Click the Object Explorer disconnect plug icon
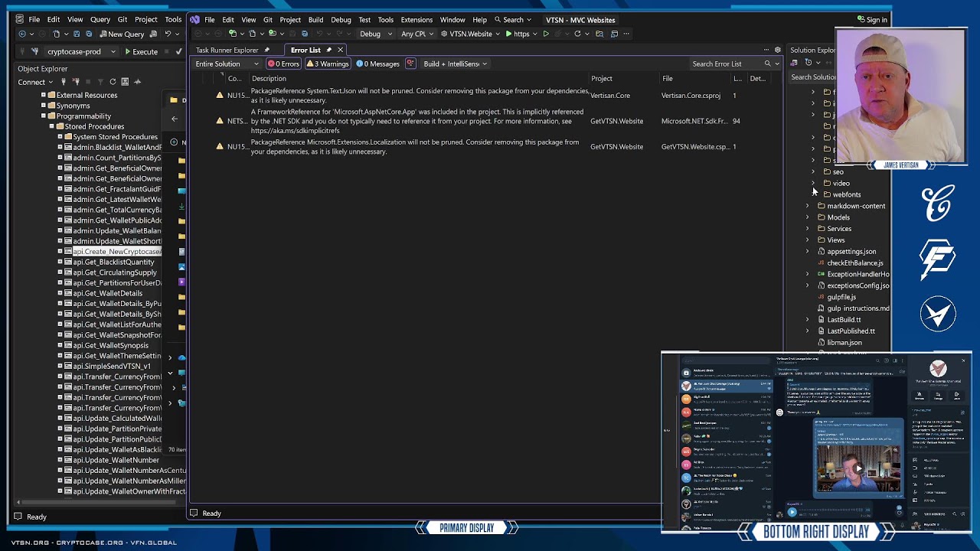Screen dimensions: 980x551 click(x=76, y=82)
